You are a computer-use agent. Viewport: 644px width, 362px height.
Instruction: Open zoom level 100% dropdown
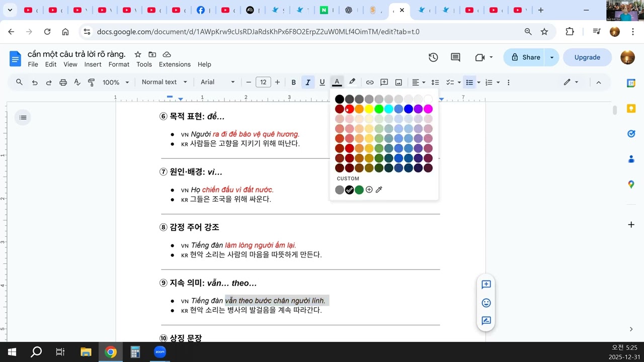coord(116,82)
